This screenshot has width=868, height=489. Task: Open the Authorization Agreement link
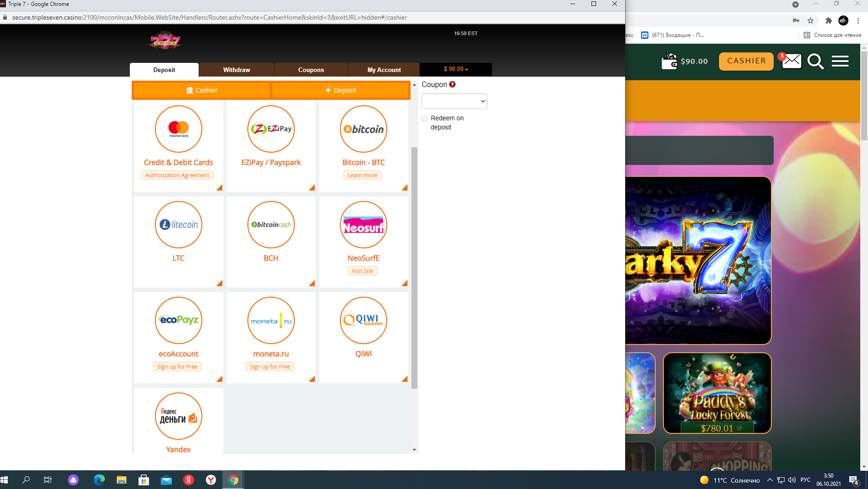tap(177, 175)
